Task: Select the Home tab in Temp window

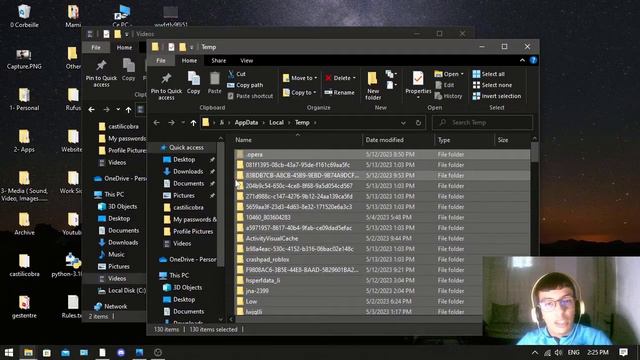Action: point(189,60)
